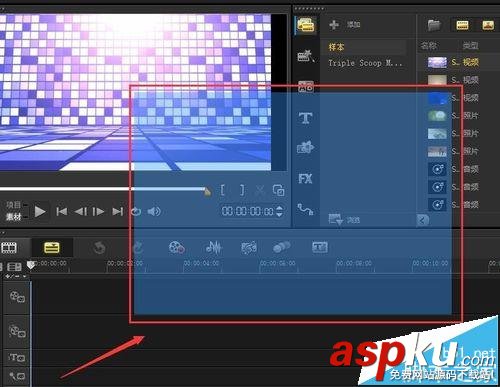Undo the last action
The width and height of the screenshot is (500, 387).
(99, 248)
